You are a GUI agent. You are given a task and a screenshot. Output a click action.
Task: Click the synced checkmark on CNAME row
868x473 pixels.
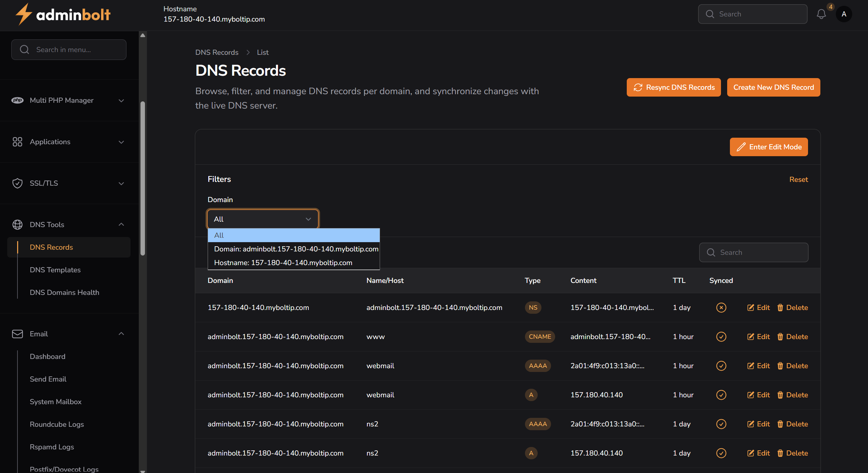[x=721, y=337]
